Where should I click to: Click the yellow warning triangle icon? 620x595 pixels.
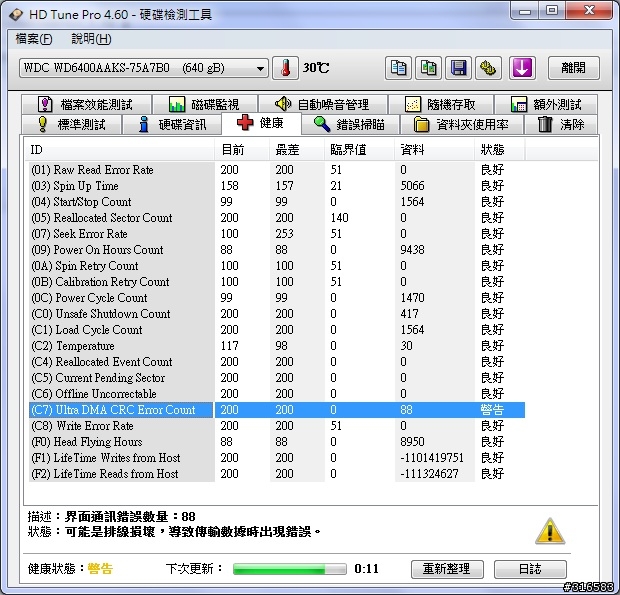(x=550, y=532)
